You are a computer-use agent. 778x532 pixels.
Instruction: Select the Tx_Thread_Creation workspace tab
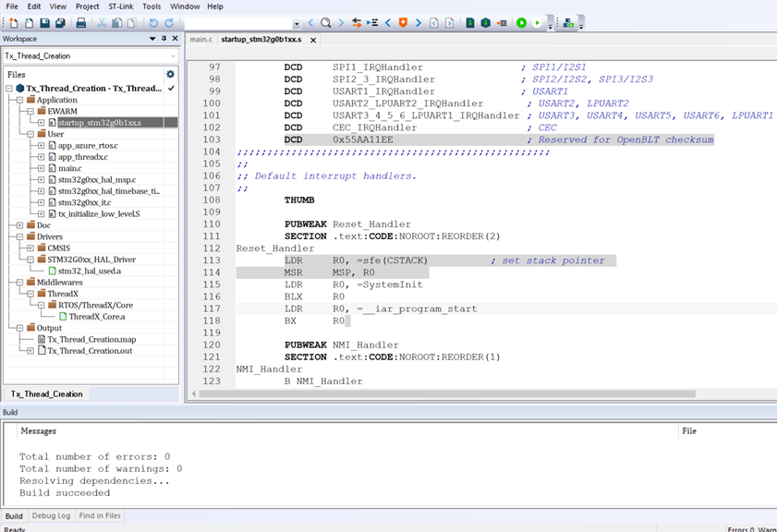click(x=46, y=394)
